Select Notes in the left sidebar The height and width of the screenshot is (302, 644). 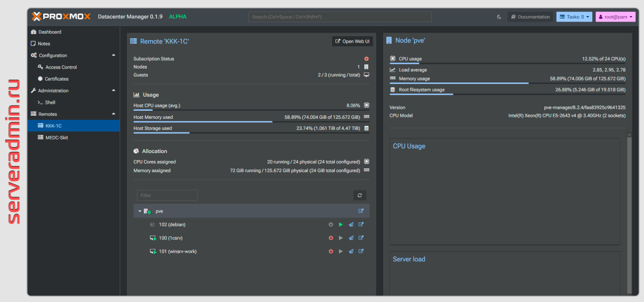(x=43, y=43)
